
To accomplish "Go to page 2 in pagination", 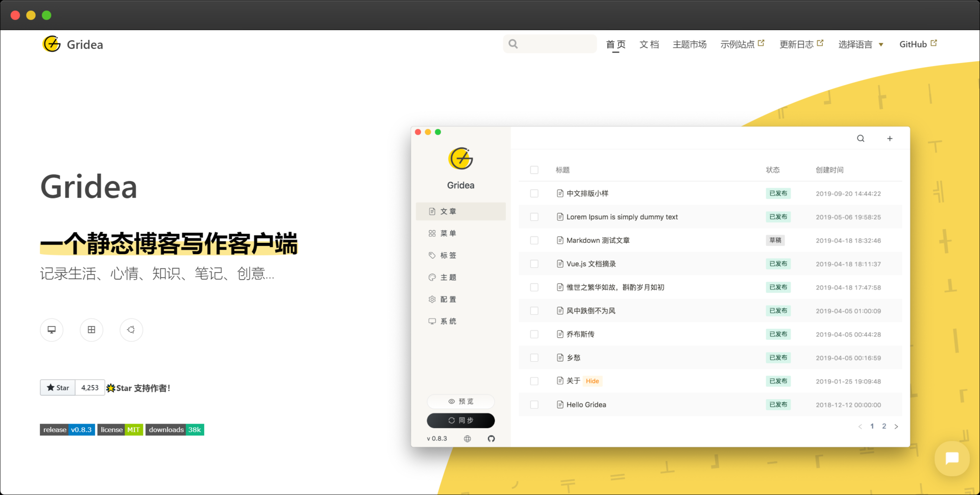I will pos(884,426).
